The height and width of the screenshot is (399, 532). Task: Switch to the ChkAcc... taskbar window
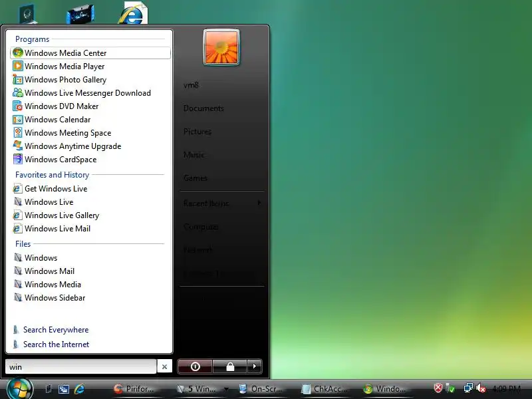tap(325, 389)
